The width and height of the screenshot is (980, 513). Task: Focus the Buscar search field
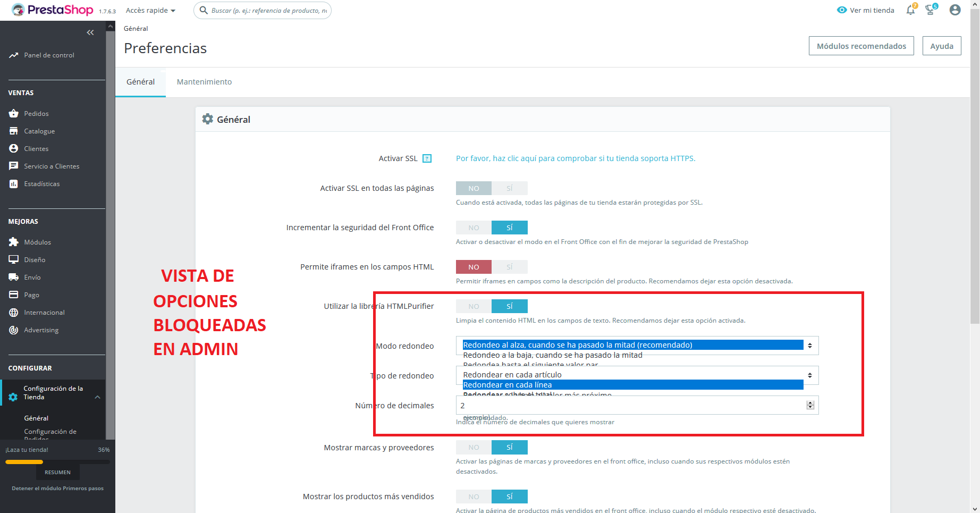pyautogui.click(x=263, y=10)
